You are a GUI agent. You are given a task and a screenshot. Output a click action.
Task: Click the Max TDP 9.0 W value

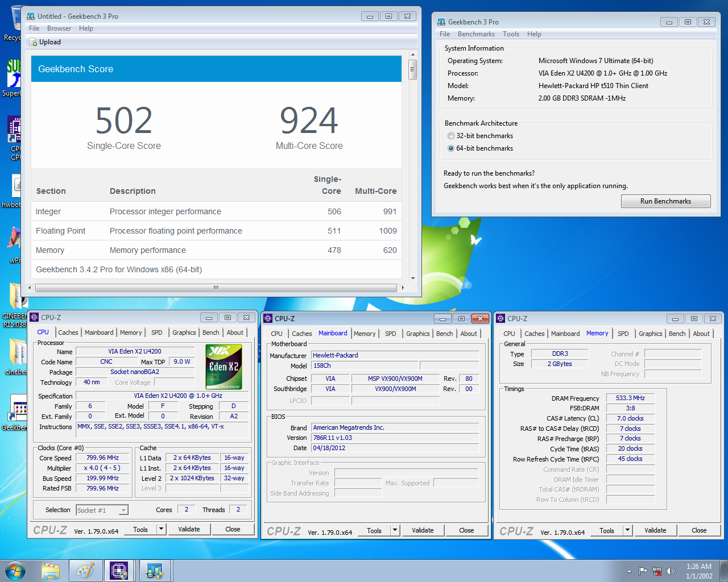click(x=182, y=361)
